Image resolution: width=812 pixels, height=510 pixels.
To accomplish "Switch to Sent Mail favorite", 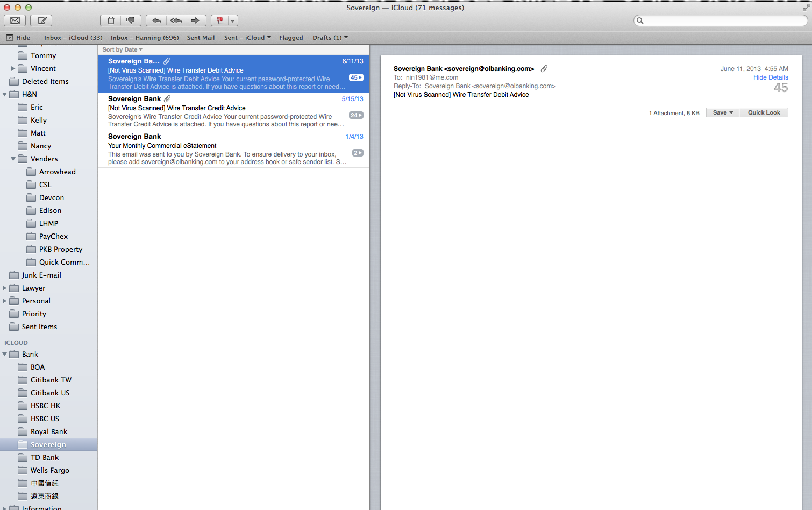I will 201,38.
